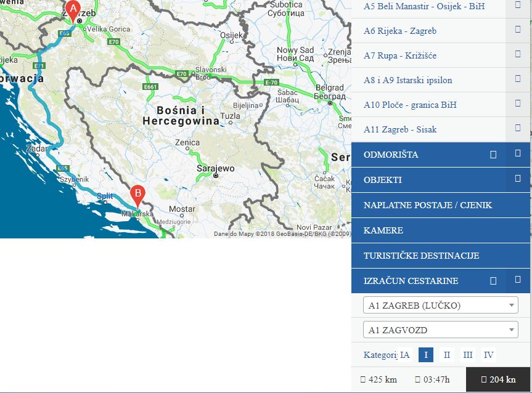The width and height of the screenshot is (532, 393).
Task: Select vehicle category III
Action: [x=468, y=355]
